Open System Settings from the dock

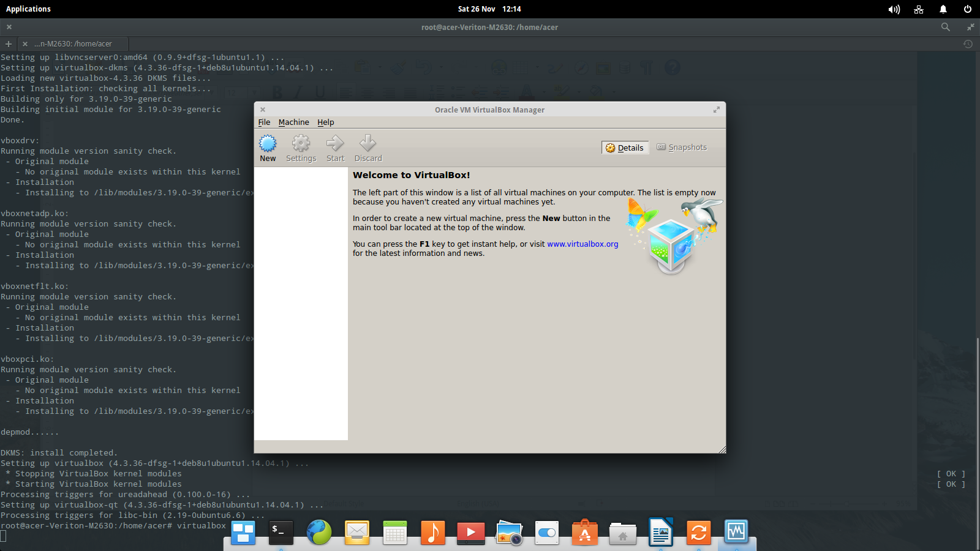(x=547, y=533)
